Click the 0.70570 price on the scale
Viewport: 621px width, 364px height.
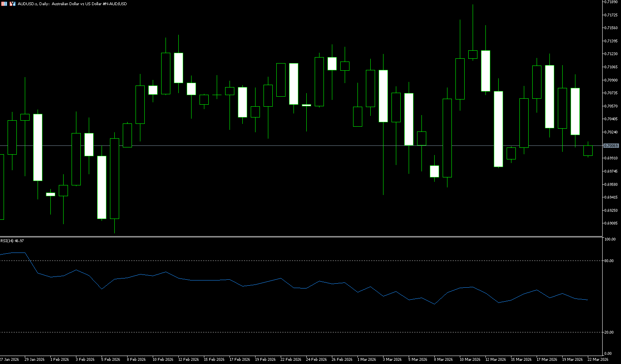[x=611, y=106]
